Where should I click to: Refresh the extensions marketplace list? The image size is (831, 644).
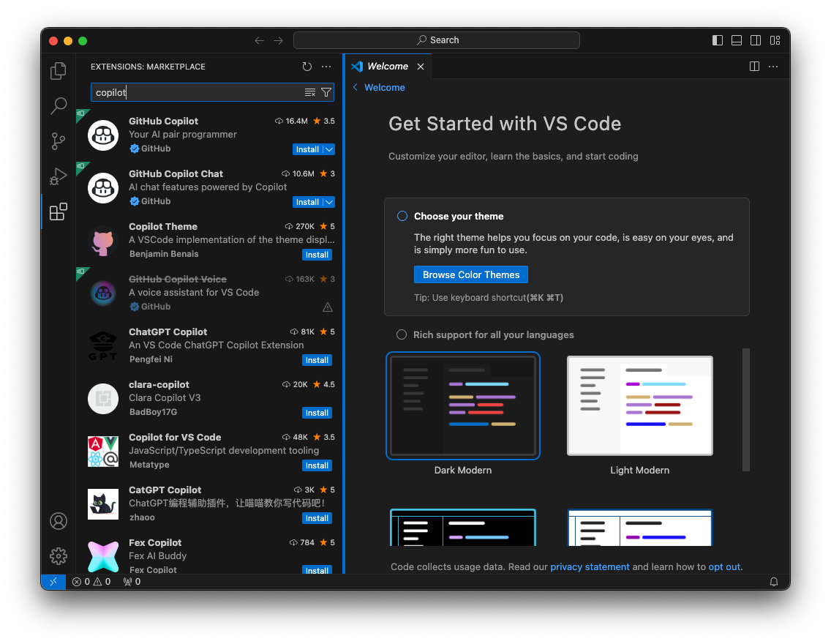pyautogui.click(x=307, y=67)
